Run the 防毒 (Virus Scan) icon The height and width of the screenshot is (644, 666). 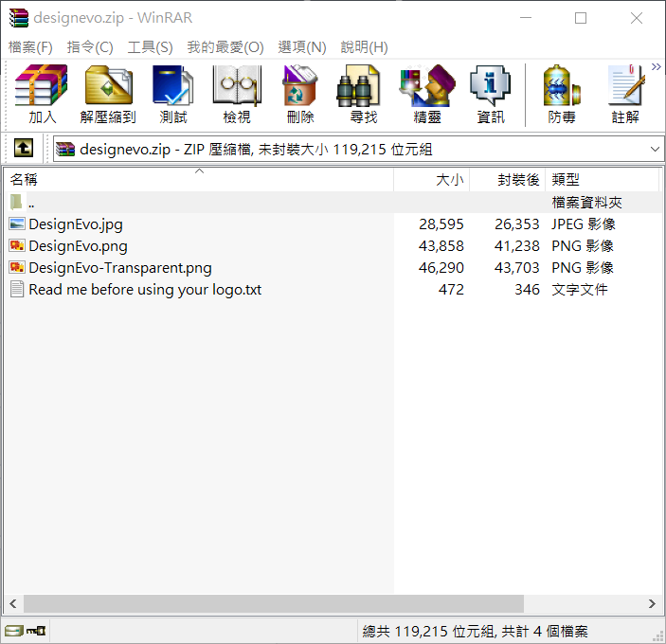[x=562, y=85]
